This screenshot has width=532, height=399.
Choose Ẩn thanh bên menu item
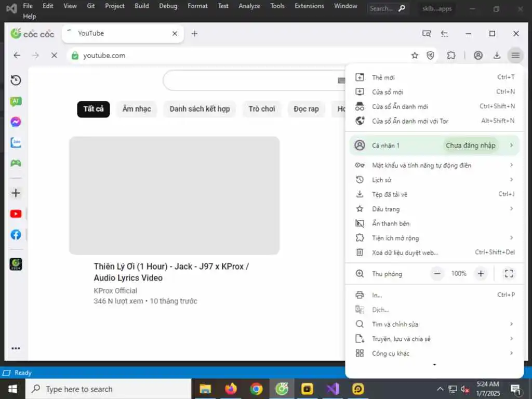434,223
